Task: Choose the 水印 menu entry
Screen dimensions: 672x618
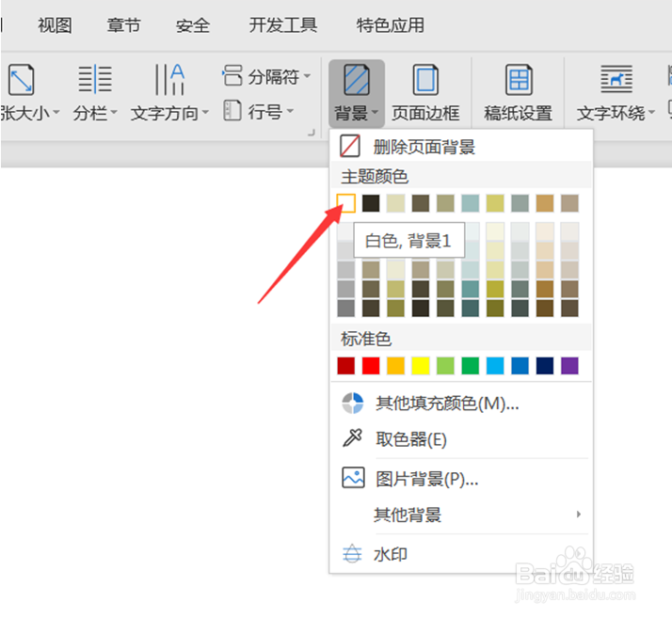Action: 461,554
